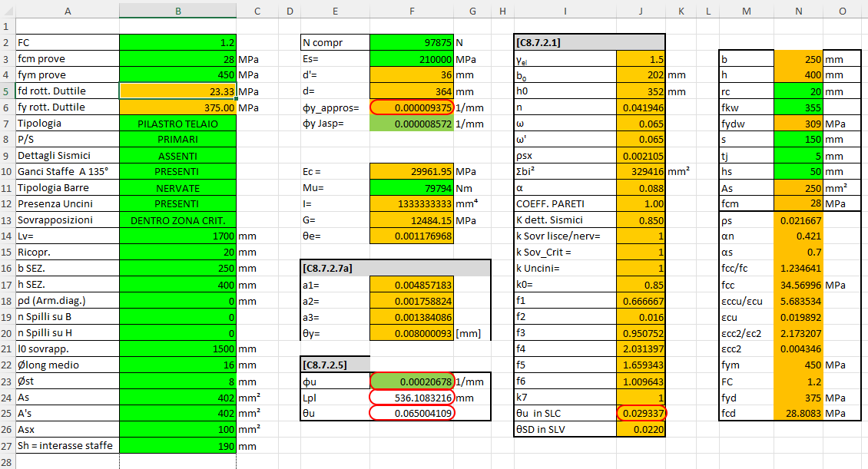Screen dimensions: 868x469
Task: Click the 'fy rott. Duttile' value 375.00
Action: 177,107
